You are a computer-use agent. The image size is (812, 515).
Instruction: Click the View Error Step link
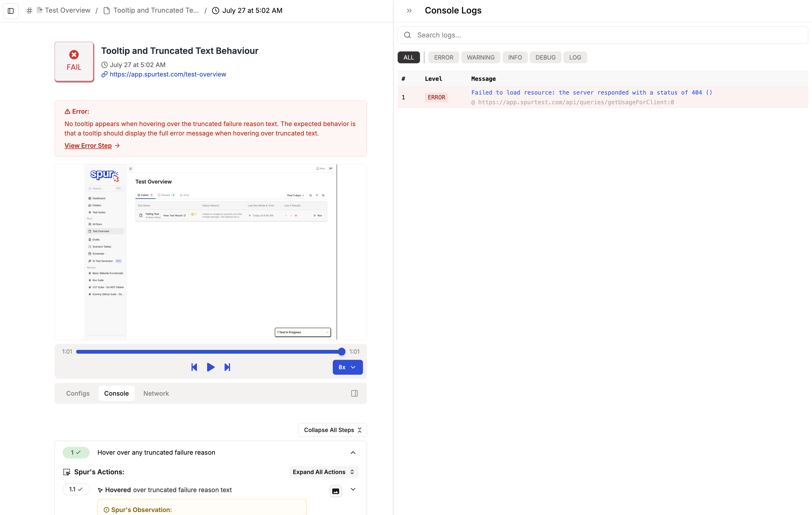click(88, 145)
